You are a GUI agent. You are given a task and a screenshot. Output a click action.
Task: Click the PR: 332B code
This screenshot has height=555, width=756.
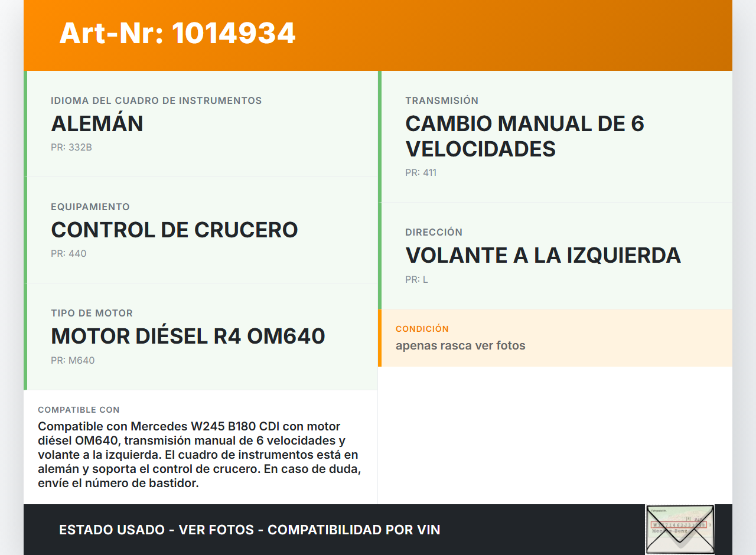[x=71, y=148]
